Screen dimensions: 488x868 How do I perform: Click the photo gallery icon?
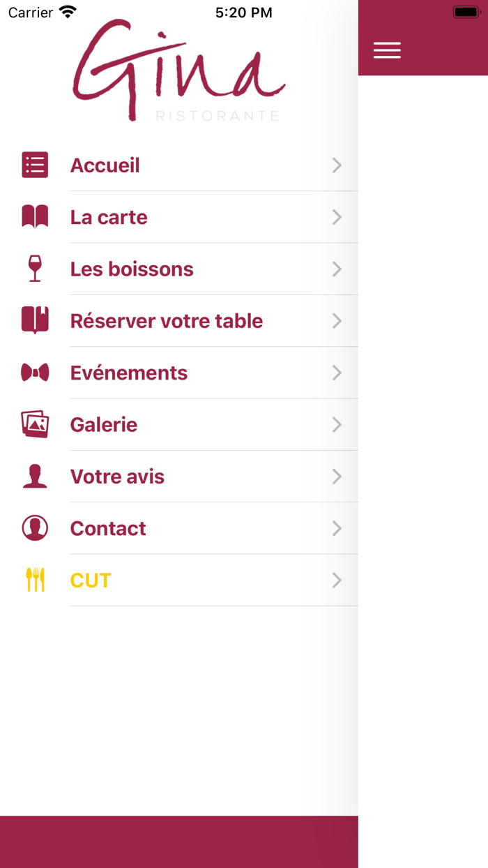tap(35, 424)
